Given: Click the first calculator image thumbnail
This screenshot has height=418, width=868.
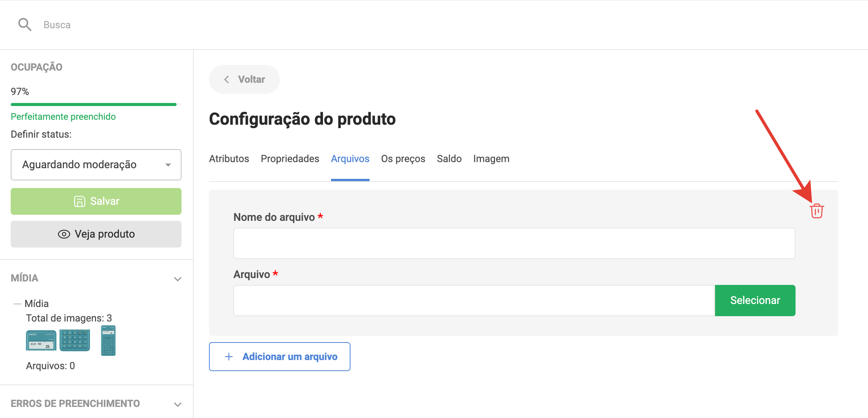Looking at the screenshot, I should click(x=41, y=340).
